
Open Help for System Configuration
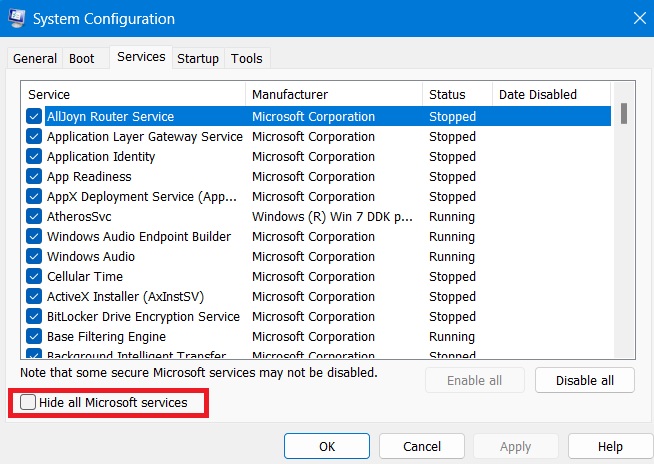(610, 446)
